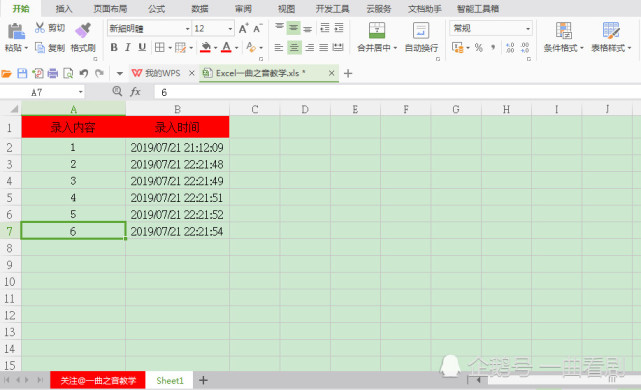Click the Save icon in quick toolbar
The width and height of the screenshot is (641, 390).
click(22, 74)
